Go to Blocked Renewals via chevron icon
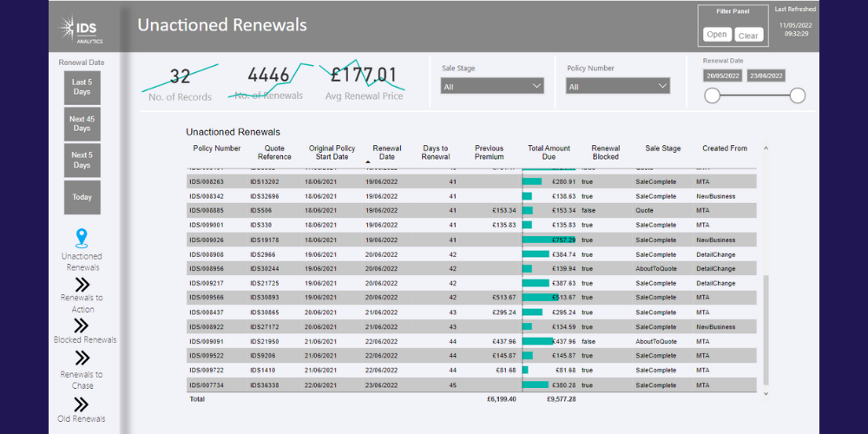Screen dimensions: 868x434 [82, 325]
